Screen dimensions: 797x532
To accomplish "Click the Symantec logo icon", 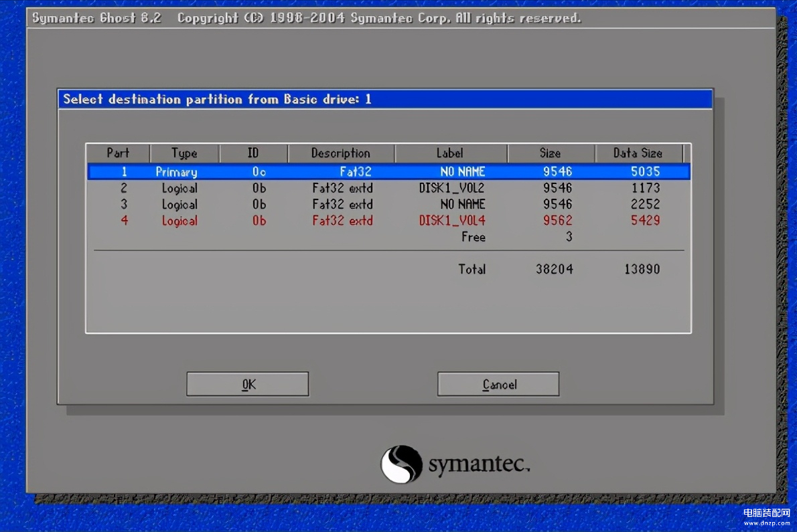I will 402,464.
